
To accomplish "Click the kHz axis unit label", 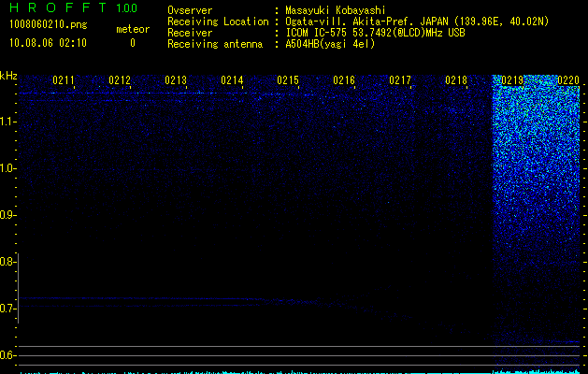I will point(8,76).
